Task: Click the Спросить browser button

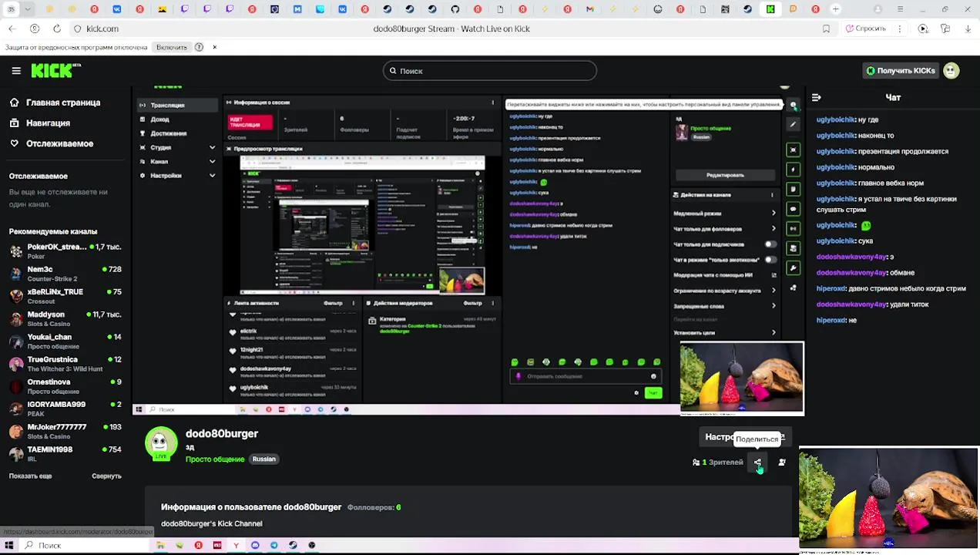Action: (865, 29)
